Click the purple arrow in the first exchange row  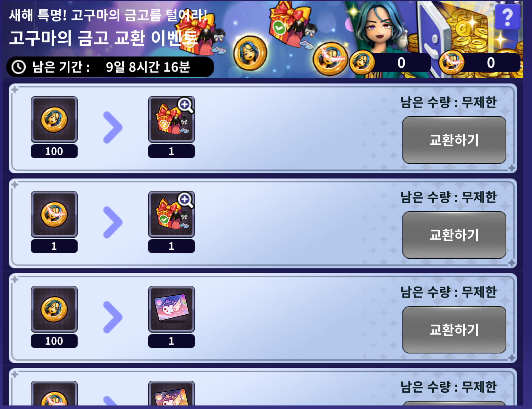[113, 127]
